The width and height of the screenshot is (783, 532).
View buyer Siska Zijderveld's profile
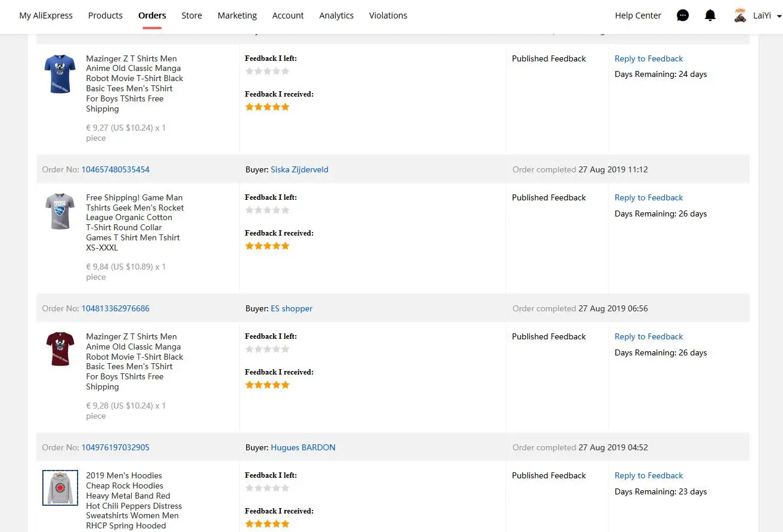(299, 169)
